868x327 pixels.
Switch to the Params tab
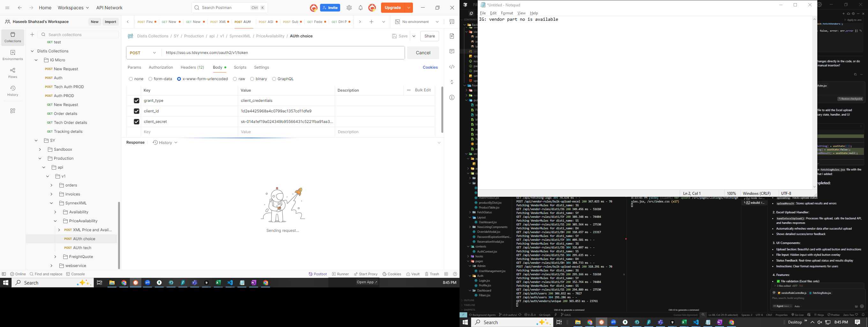coord(134,67)
